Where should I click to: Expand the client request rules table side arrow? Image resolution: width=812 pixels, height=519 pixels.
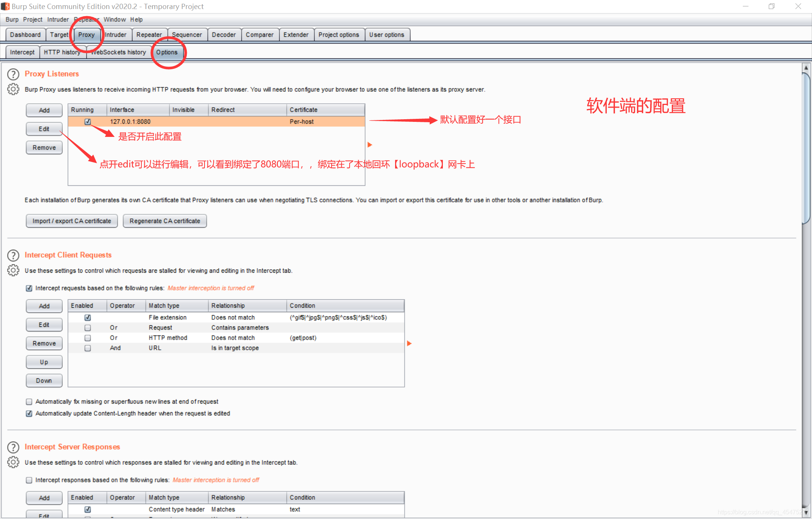click(x=409, y=343)
